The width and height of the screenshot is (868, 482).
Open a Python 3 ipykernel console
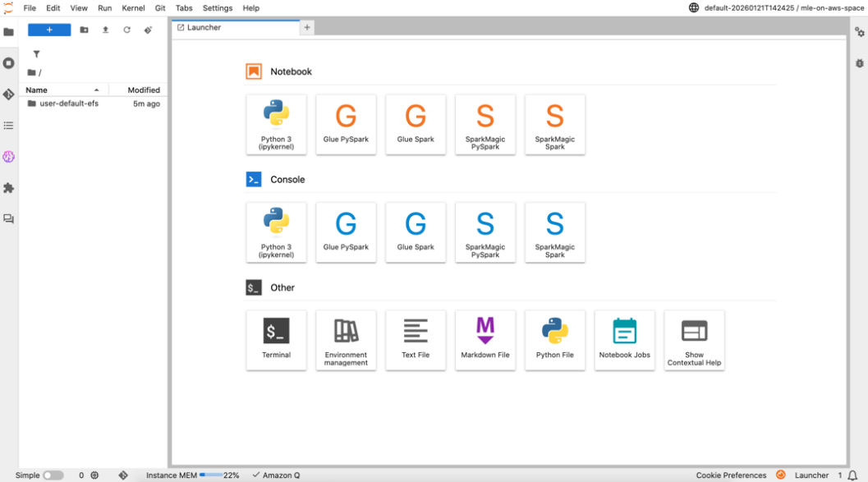click(276, 232)
